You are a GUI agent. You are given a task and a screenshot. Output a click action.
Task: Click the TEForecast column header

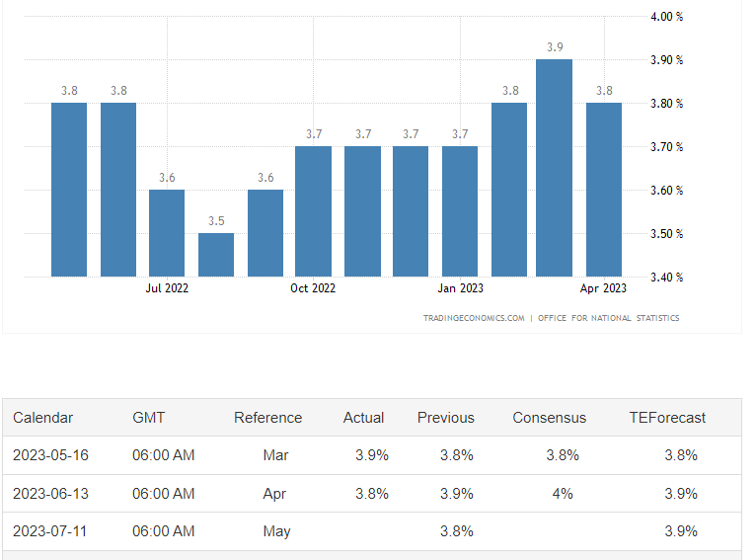click(667, 418)
